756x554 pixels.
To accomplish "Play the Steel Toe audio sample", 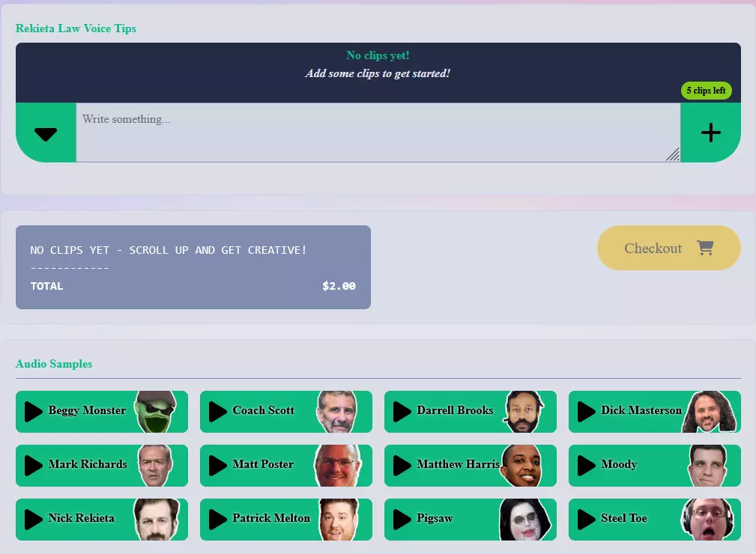I will click(x=586, y=520).
